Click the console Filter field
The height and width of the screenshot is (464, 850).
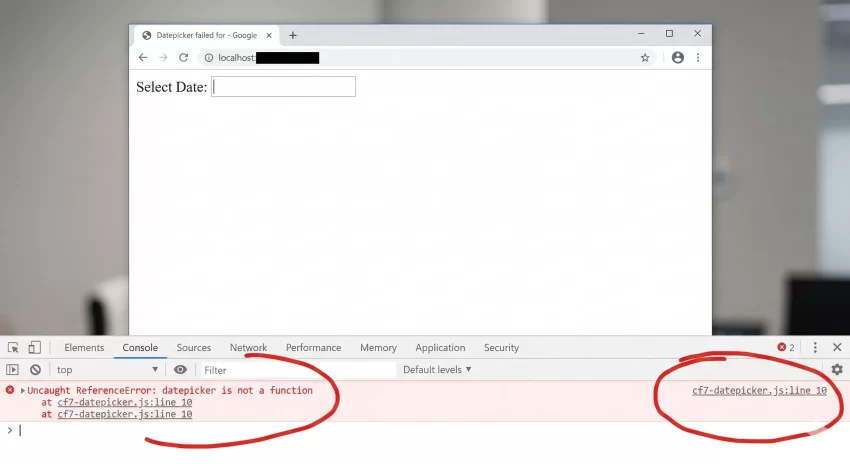(298, 370)
